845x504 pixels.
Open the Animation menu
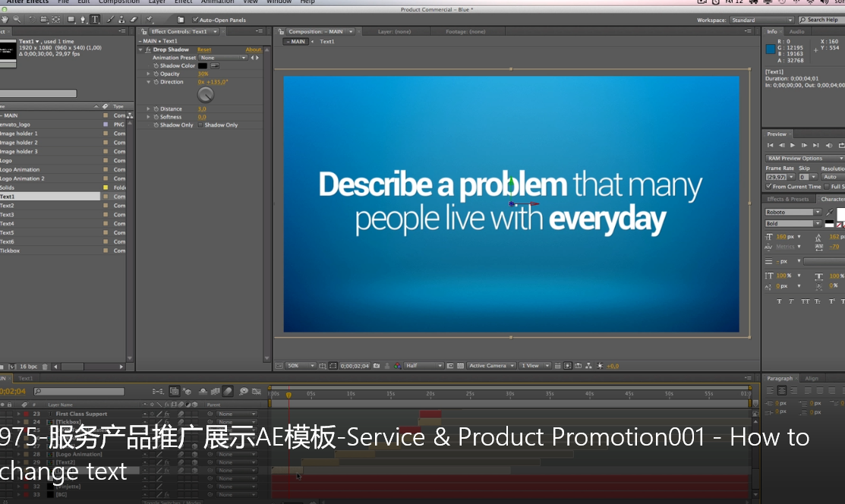pos(217,2)
